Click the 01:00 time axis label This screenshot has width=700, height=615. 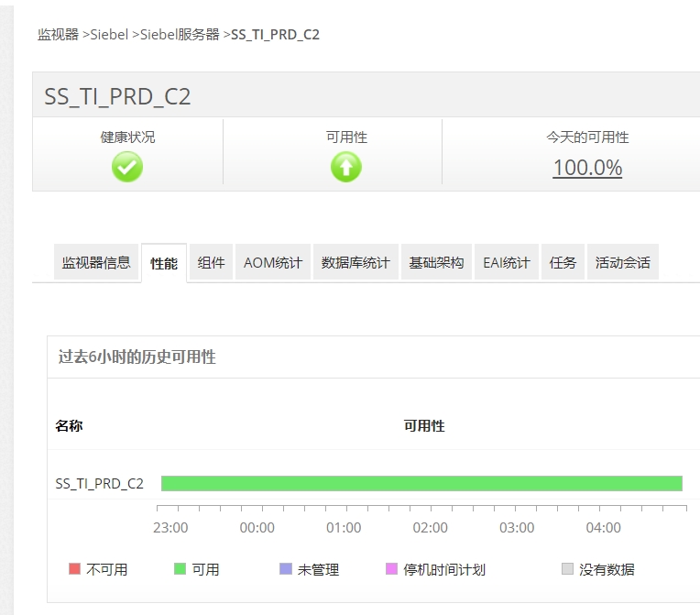tap(344, 527)
